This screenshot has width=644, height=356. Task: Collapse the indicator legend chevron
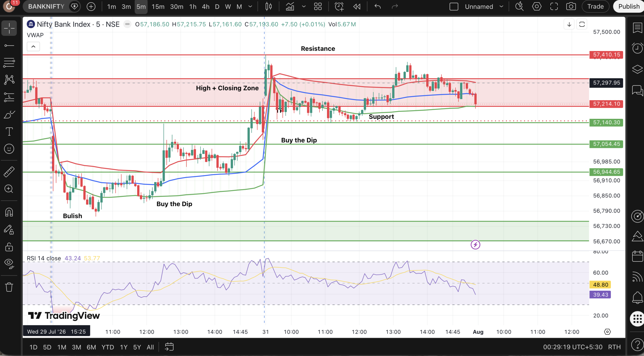point(33,46)
